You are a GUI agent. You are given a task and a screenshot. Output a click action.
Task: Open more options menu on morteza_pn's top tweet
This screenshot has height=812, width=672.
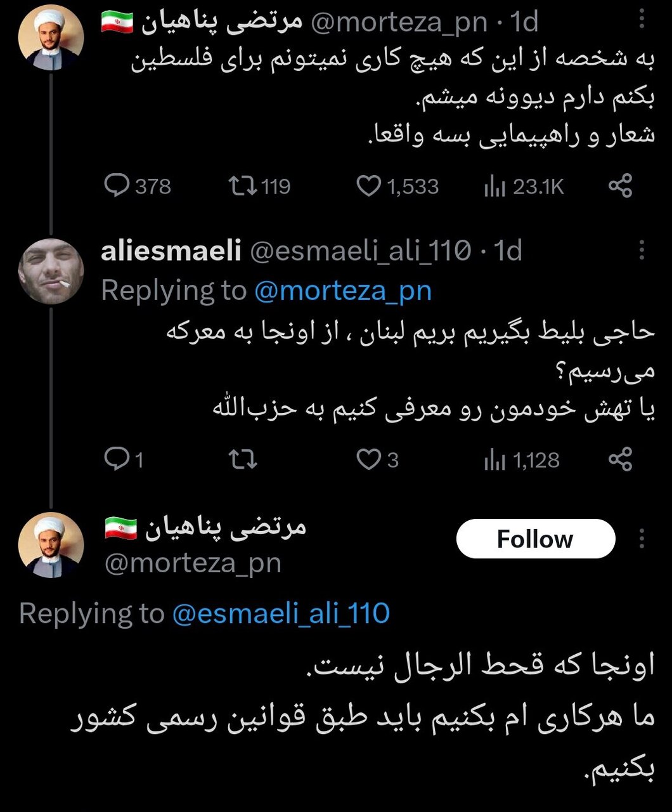pos(643,19)
